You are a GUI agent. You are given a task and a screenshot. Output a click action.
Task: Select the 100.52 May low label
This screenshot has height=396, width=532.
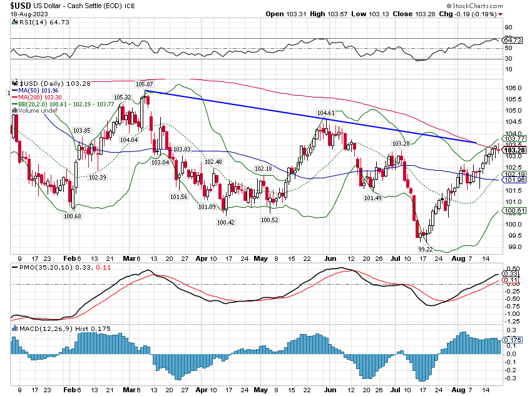(269, 220)
